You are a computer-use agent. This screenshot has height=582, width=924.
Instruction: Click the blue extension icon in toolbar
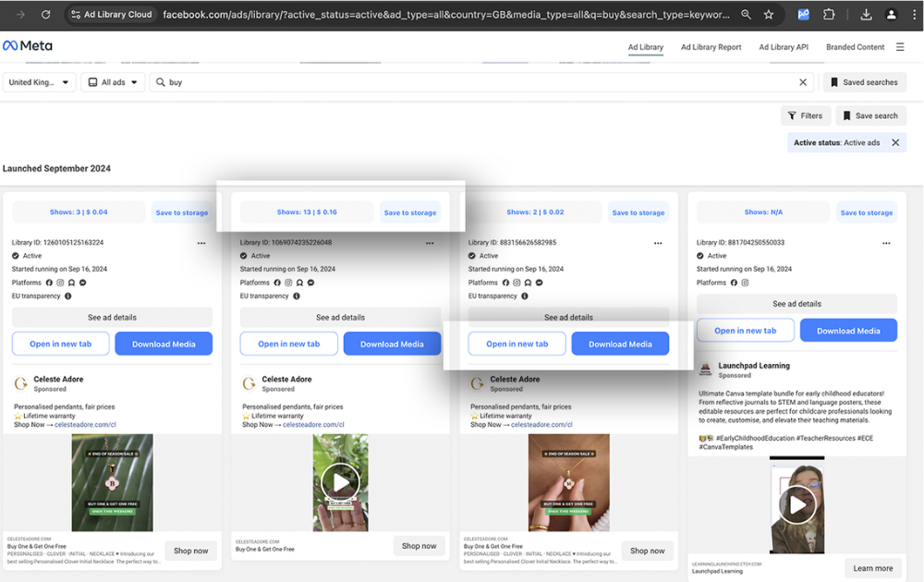pyautogui.click(x=803, y=14)
